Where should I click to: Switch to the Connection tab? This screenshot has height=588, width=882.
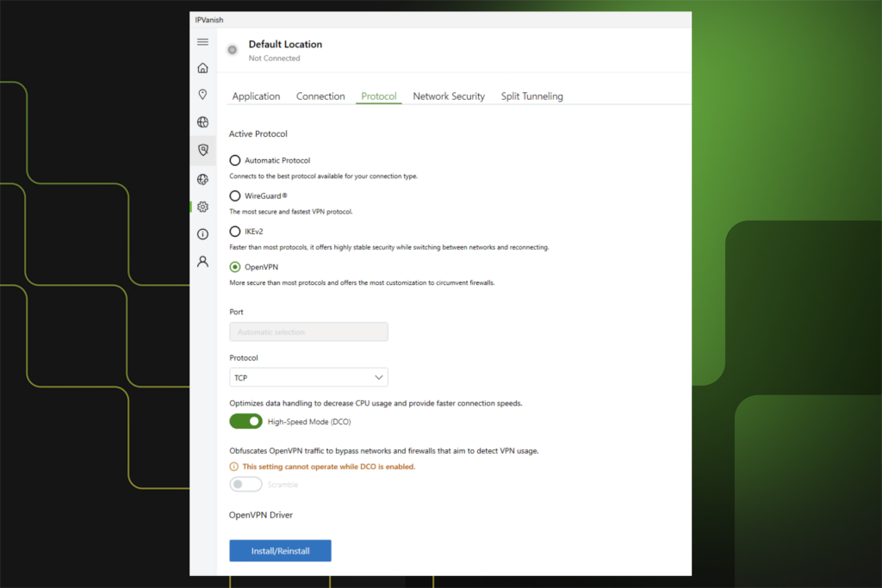point(320,96)
